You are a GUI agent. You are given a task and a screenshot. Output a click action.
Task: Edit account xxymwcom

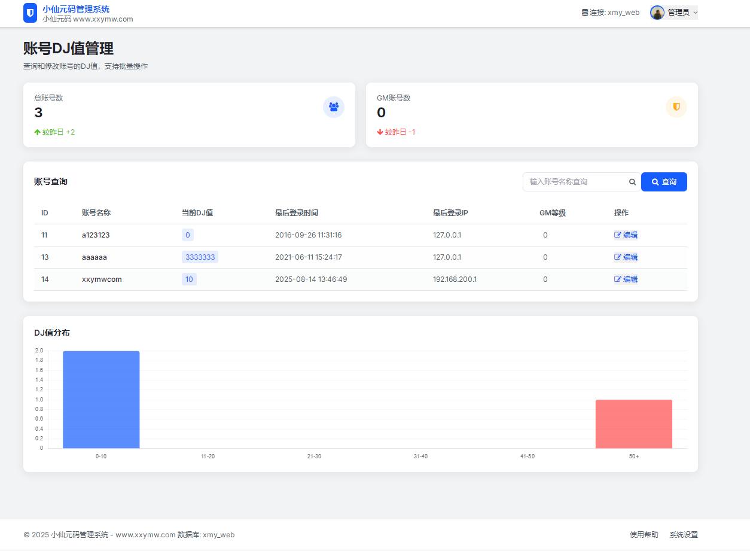(626, 279)
